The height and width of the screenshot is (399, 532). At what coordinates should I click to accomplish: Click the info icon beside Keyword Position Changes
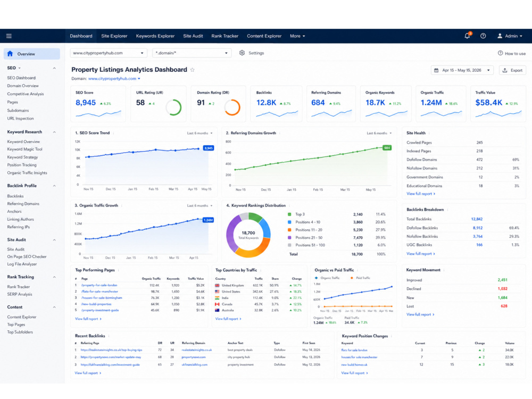coord(392,336)
